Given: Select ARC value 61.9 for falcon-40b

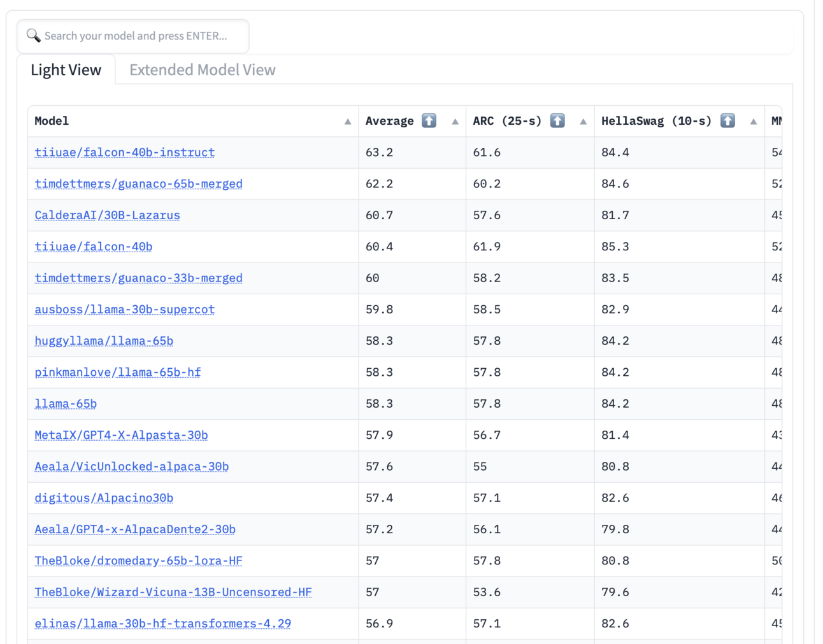Looking at the screenshot, I should (487, 247).
